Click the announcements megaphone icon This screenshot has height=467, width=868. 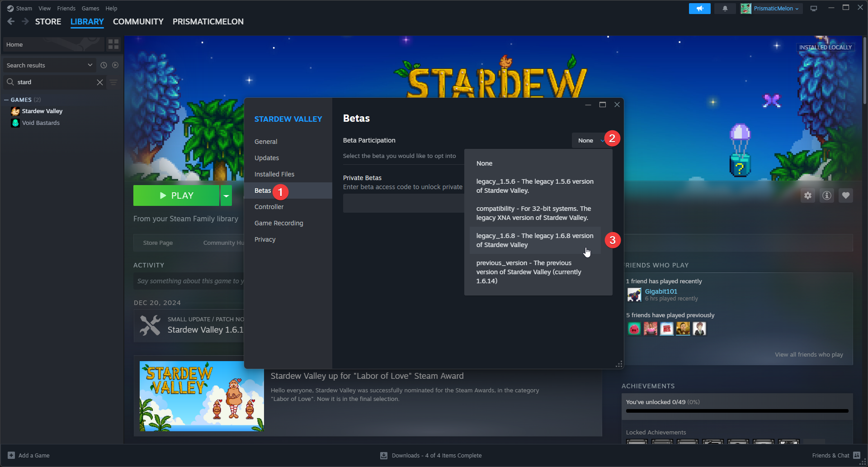(700, 9)
